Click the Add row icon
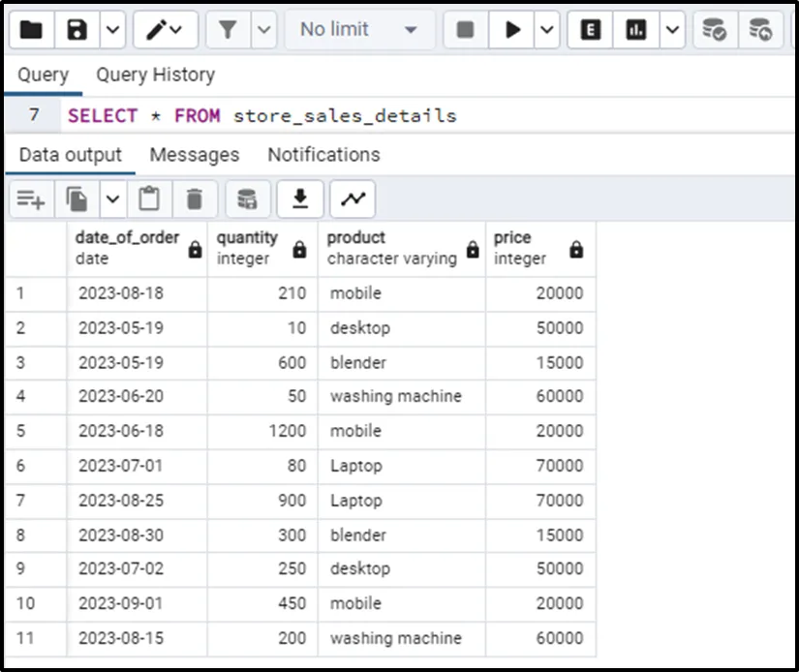This screenshot has width=799, height=672. pos(31,199)
